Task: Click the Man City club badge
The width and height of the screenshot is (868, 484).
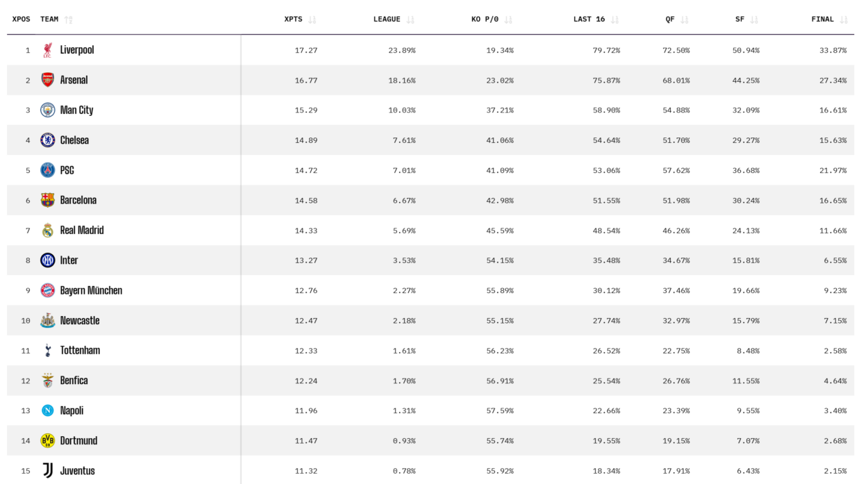Action: (47, 110)
